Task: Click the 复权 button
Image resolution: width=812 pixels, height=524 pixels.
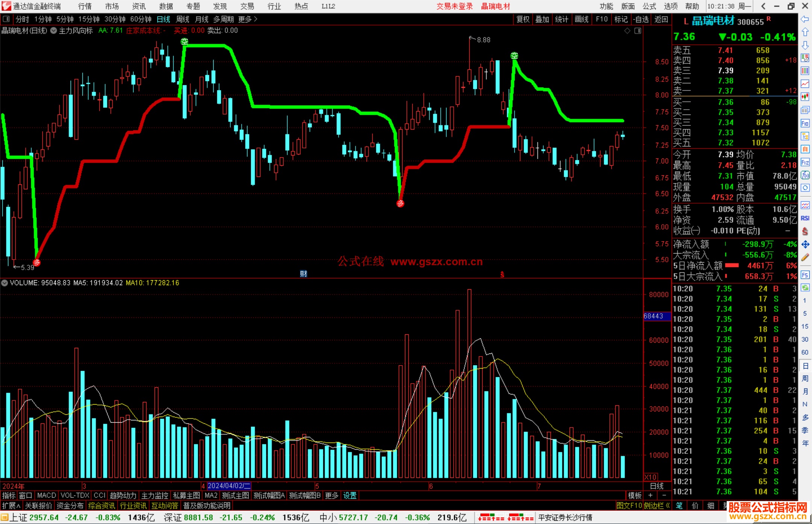Action: coord(523,19)
